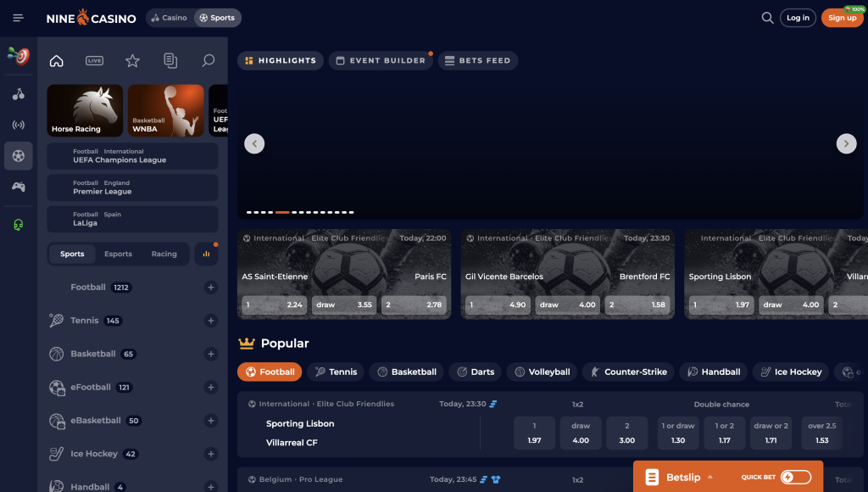This screenshot has width=868, height=492.
Task: Expand the eFootball sport category
Action: pos(210,388)
